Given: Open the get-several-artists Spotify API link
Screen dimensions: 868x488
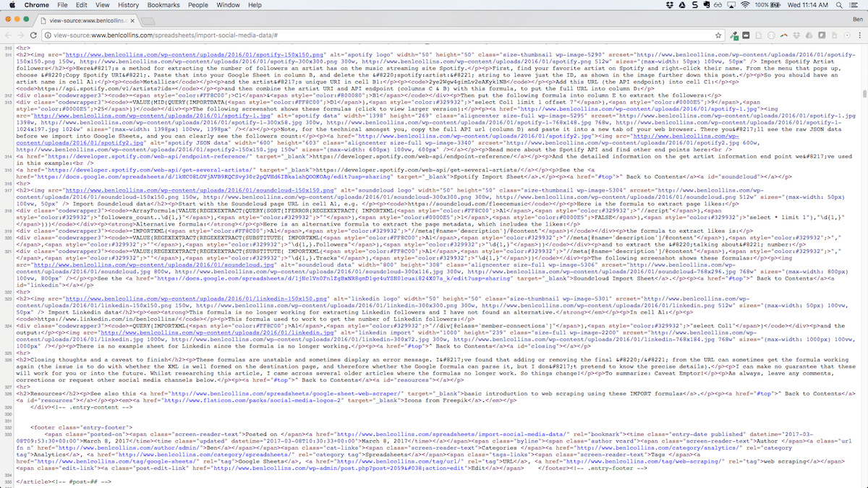Looking at the screenshot, I should pyautogui.click(x=150, y=170).
